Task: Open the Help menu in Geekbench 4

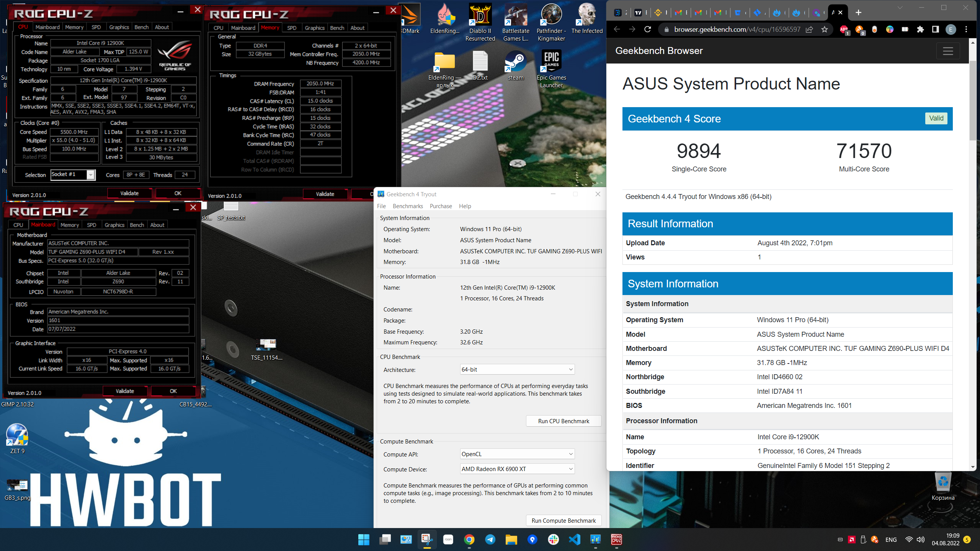Action: [465, 206]
